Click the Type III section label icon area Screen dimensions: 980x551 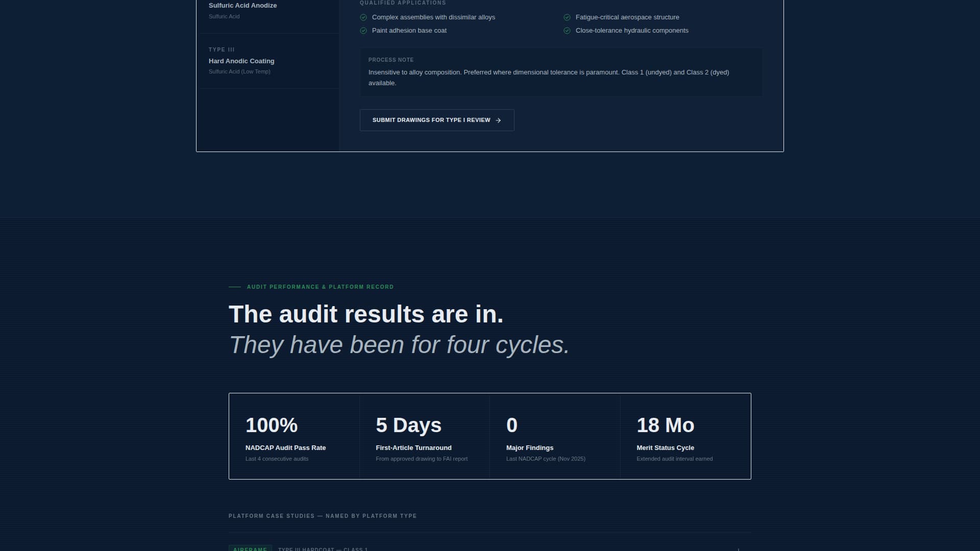click(222, 49)
